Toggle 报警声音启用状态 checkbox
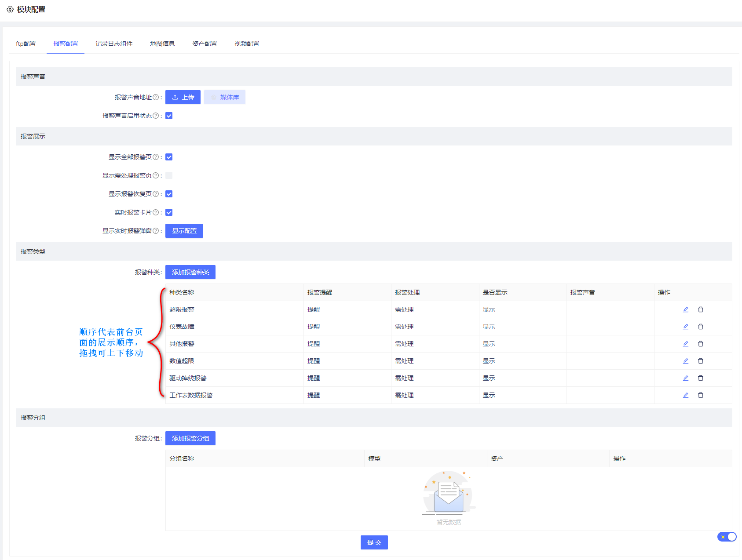This screenshot has height=560, width=742. pyautogui.click(x=169, y=116)
